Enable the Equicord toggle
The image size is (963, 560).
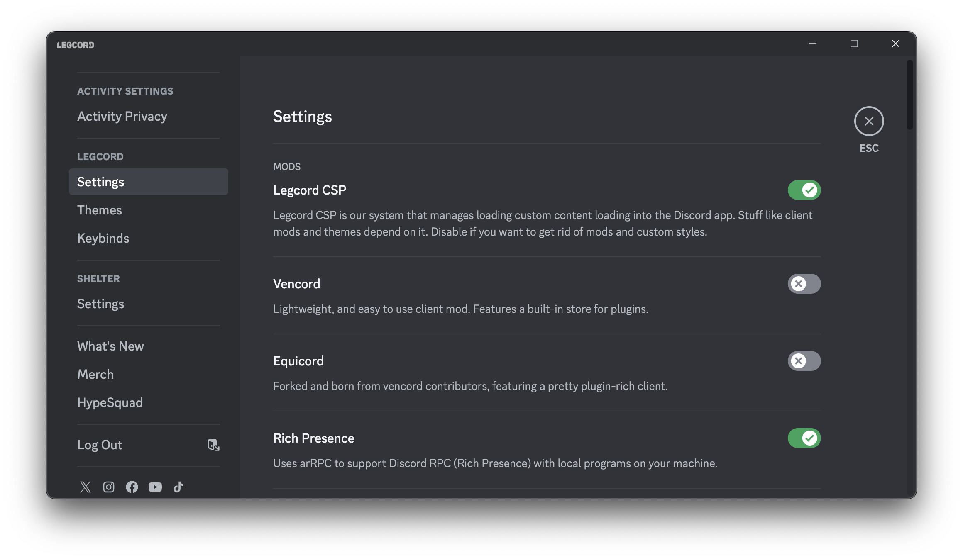804,361
